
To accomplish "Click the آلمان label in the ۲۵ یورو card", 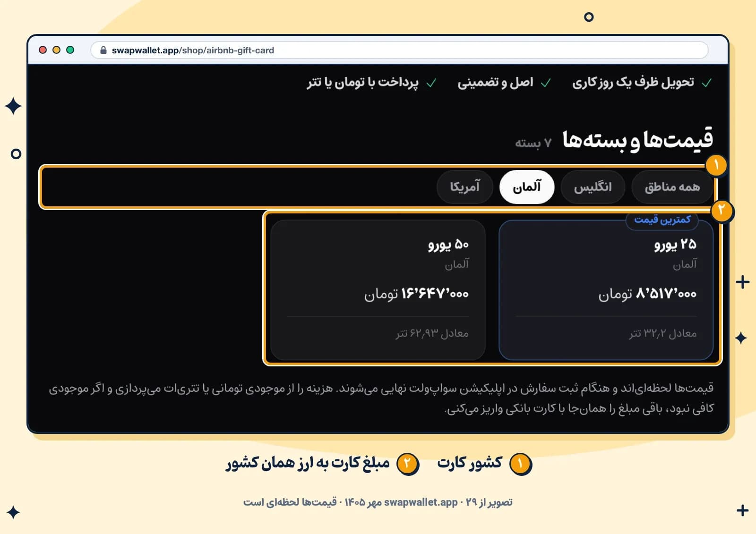I will point(685,264).
